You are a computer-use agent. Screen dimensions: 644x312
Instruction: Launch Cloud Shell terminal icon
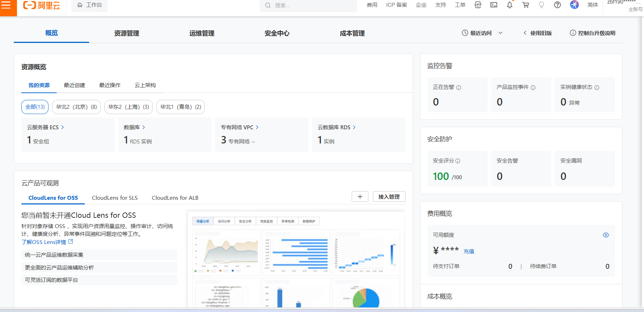pyautogui.click(x=494, y=5)
